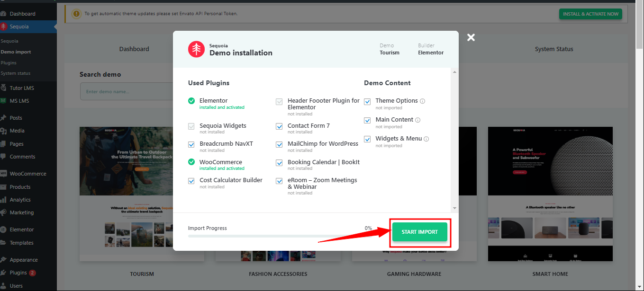Click the Analytics bar chart icon
Image resolution: width=644 pixels, height=291 pixels.
[4, 200]
